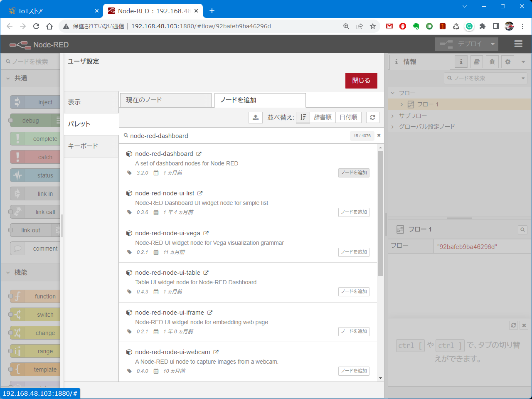Click the browser reload button
Viewport: 532px width, 399px height.
pyautogui.click(x=36, y=26)
